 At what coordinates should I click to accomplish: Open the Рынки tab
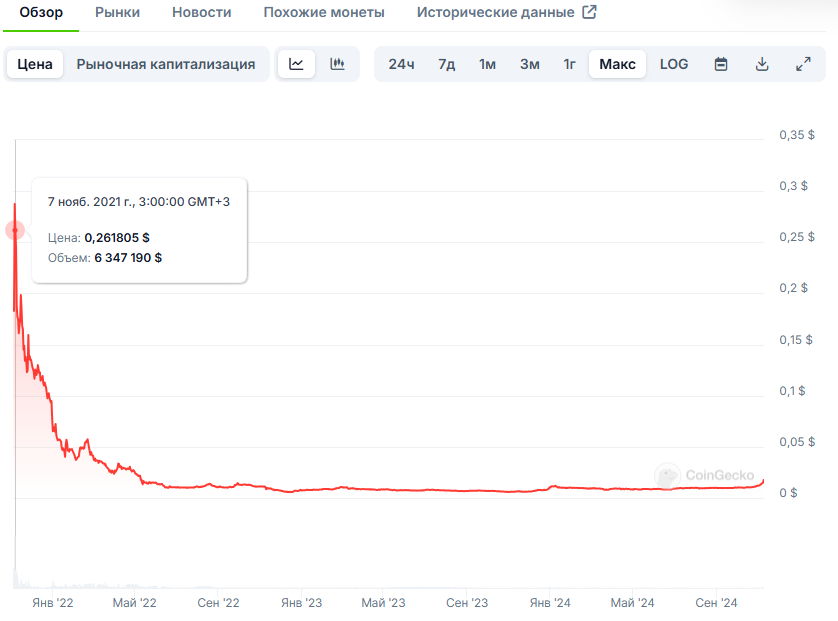117,13
